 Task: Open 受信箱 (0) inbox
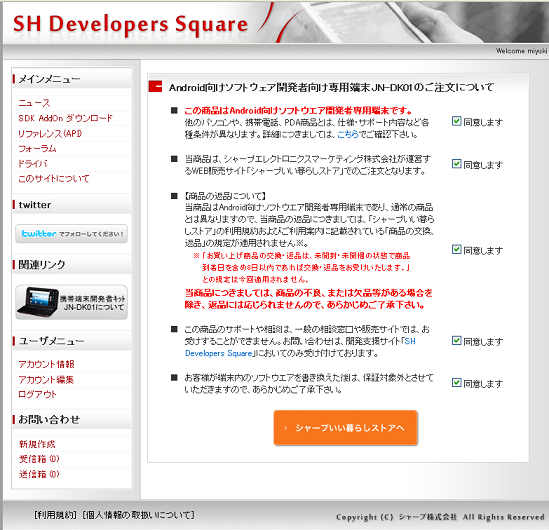[39, 459]
